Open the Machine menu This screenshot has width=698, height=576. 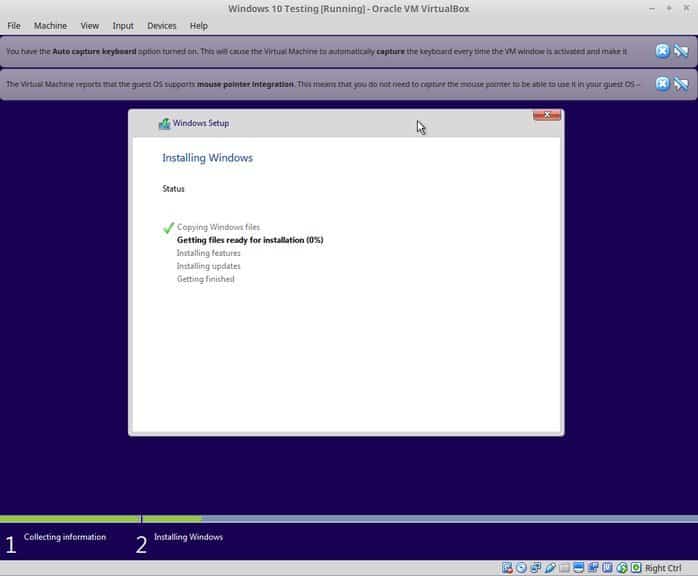pyautogui.click(x=50, y=26)
